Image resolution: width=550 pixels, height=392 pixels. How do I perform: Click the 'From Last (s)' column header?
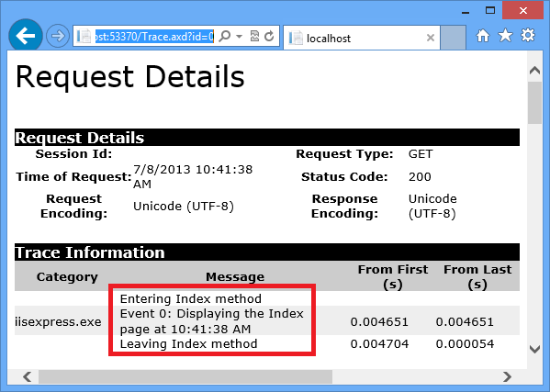point(477,276)
